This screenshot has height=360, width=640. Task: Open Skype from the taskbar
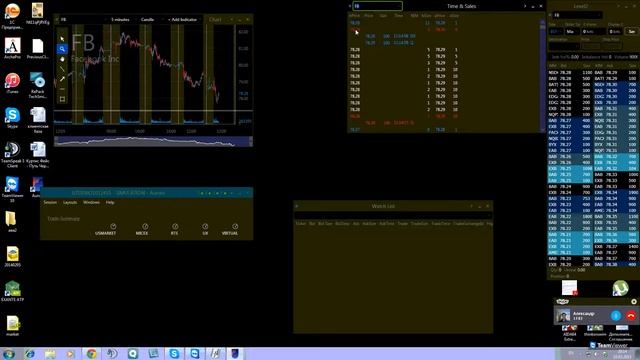point(174,354)
